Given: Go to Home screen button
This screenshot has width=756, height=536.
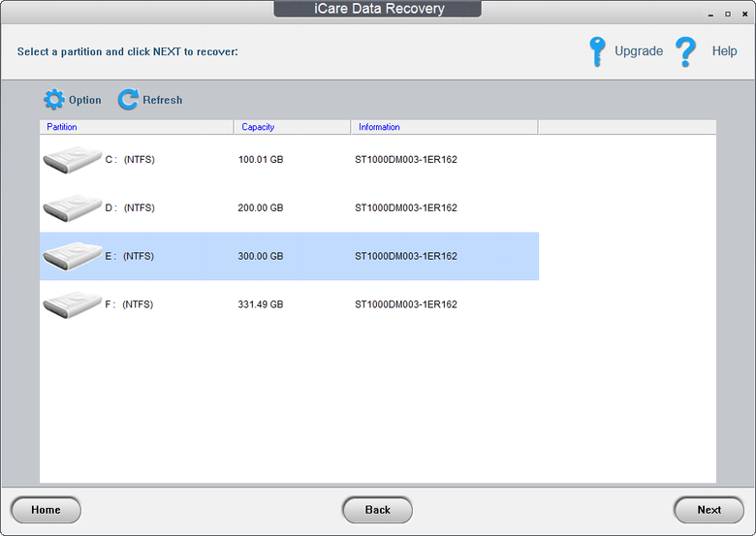Looking at the screenshot, I should coord(46,510).
